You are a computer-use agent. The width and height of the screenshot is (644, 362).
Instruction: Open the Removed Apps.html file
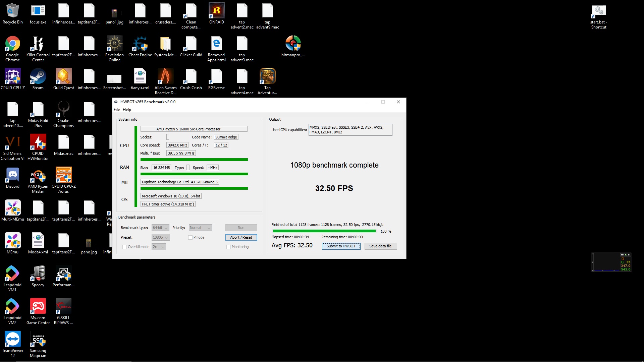coord(216,49)
